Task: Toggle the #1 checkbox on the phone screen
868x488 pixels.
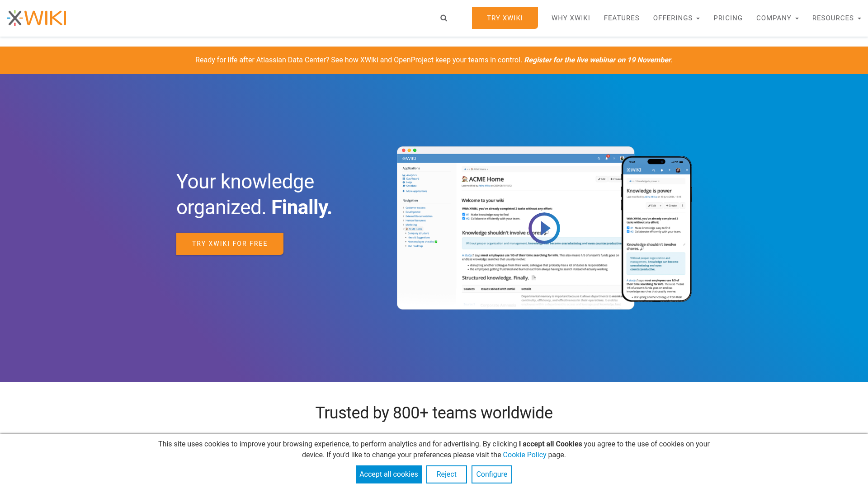Action: coord(628,228)
